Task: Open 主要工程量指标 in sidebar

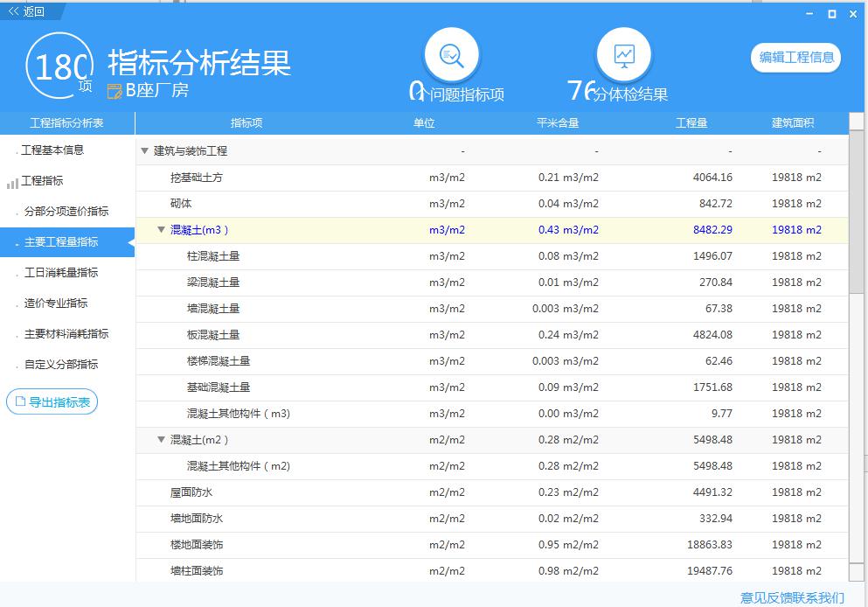Action: pos(61,242)
